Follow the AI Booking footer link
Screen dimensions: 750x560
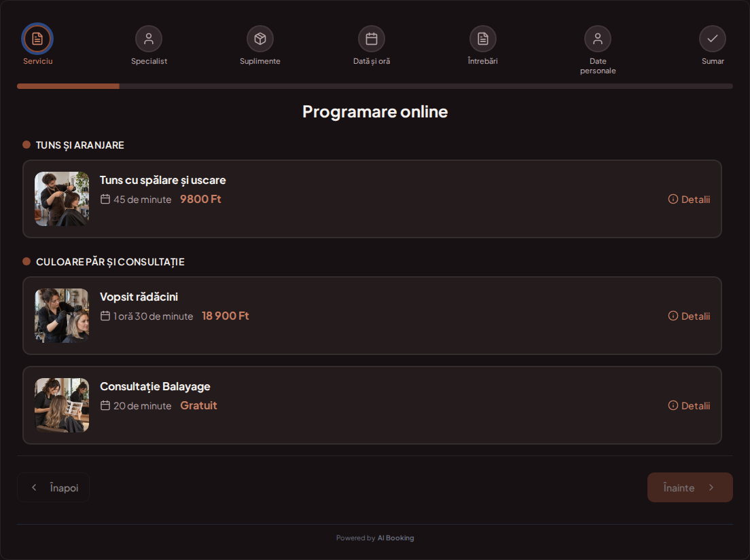395,538
